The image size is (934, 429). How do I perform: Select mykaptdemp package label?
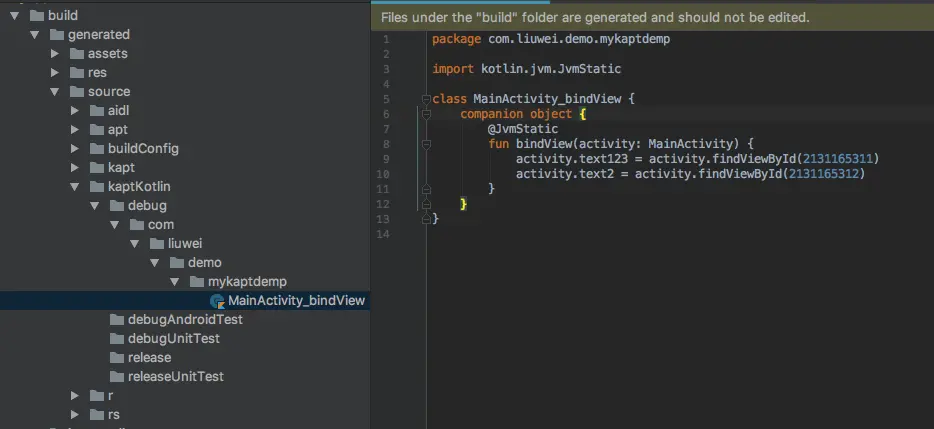tap(247, 281)
